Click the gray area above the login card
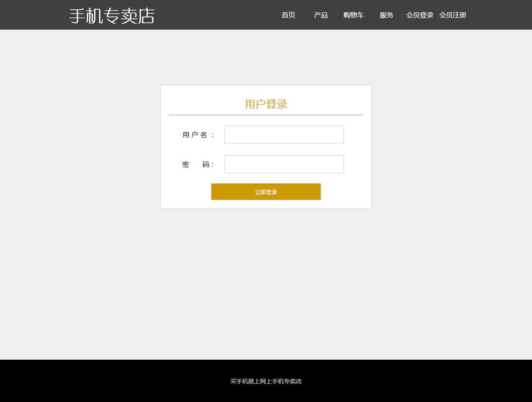This screenshot has width=532, height=402. (x=266, y=57)
